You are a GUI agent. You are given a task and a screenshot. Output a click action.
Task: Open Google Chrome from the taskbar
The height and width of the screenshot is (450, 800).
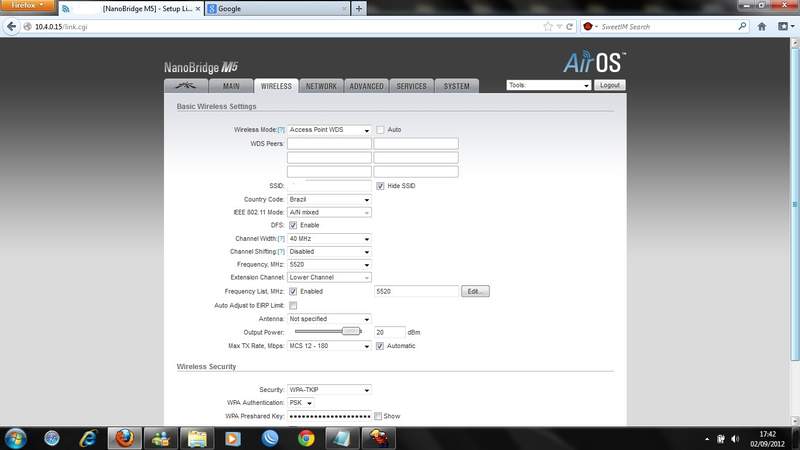306,438
